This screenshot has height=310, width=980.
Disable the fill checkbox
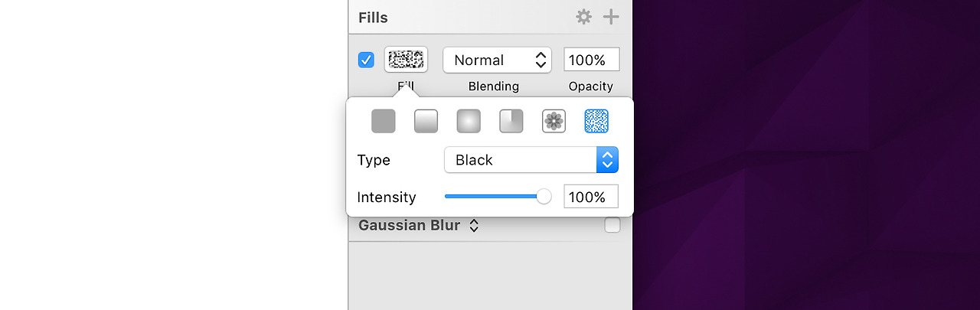pyautogui.click(x=366, y=60)
